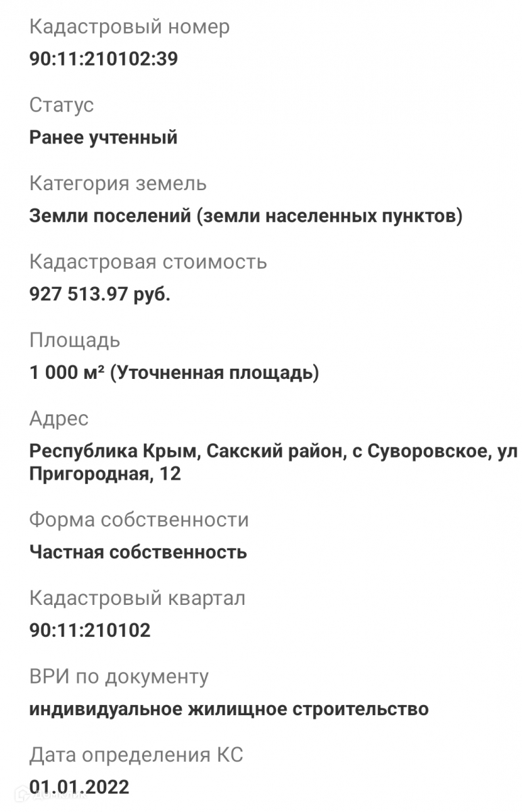Click the "ВРИ по документу" label
522x812 pixels.
coord(119,677)
